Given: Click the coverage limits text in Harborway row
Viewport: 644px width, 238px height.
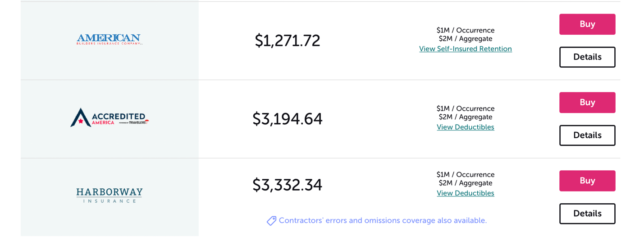Looking at the screenshot, I should (x=465, y=178).
